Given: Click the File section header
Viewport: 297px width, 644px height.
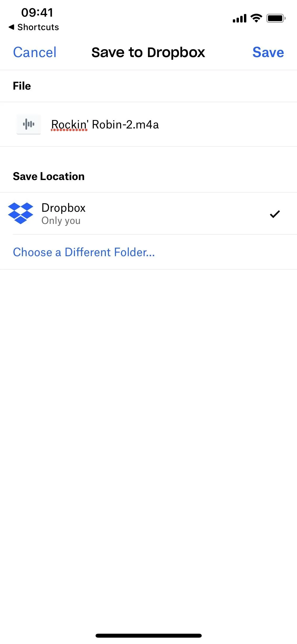Looking at the screenshot, I should point(22,86).
